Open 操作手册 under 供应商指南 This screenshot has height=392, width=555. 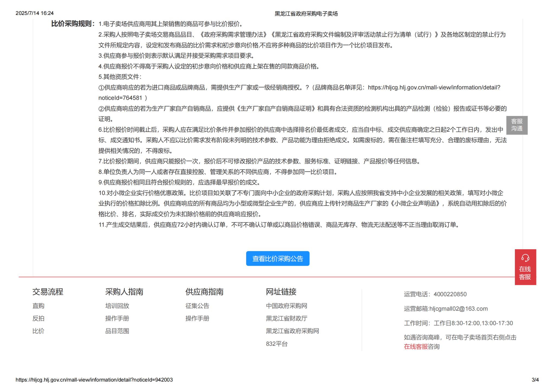tap(197, 319)
